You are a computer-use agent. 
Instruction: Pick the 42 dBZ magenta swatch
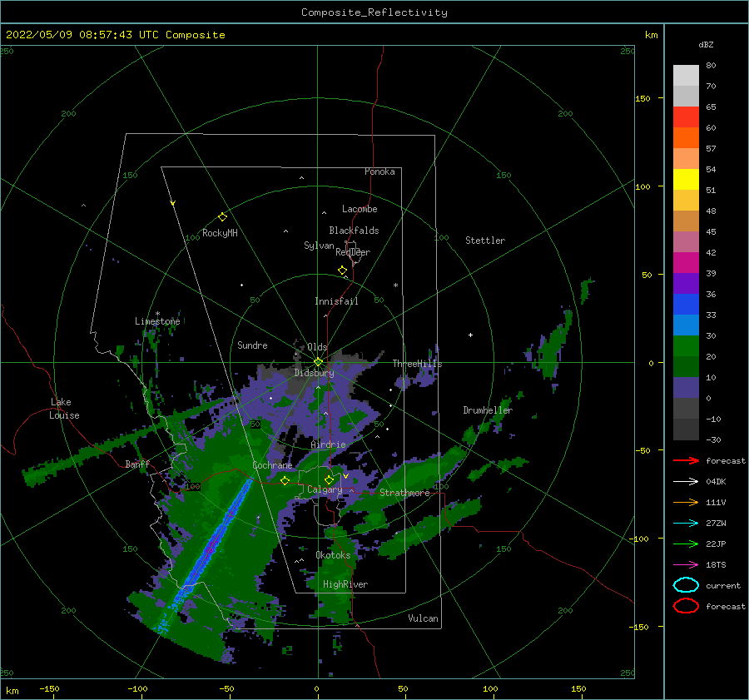pyautogui.click(x=686, y=262)
